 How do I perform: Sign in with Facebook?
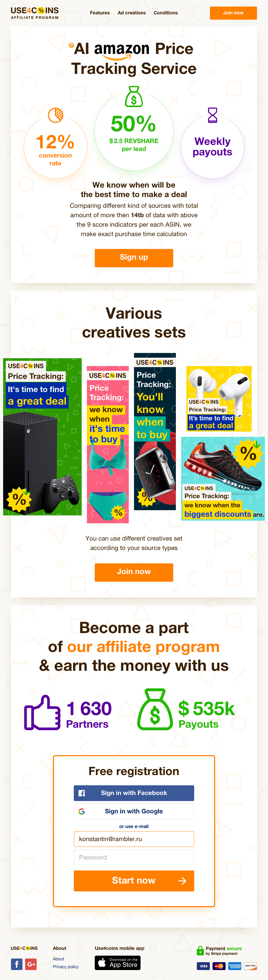tap(134, 793)
